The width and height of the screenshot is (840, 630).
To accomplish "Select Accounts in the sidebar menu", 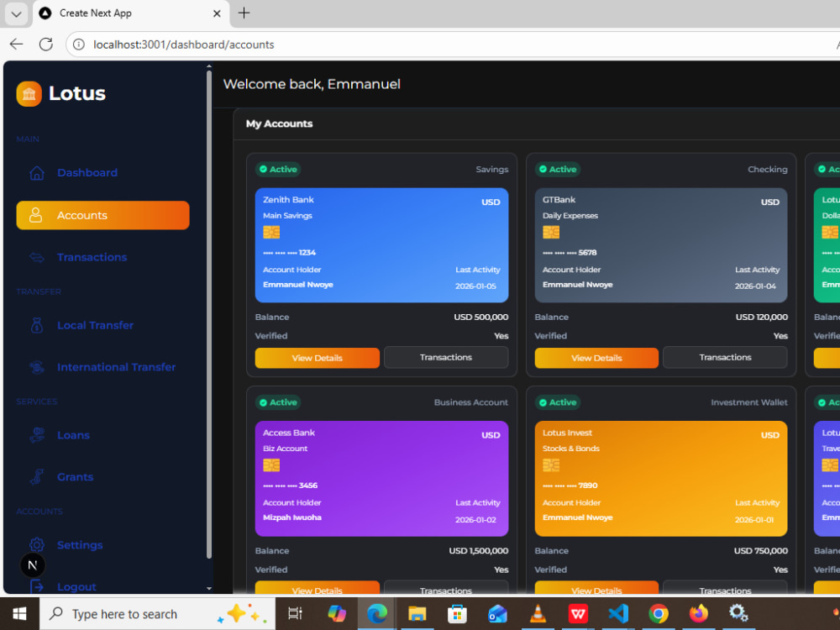I will [102, 215].
